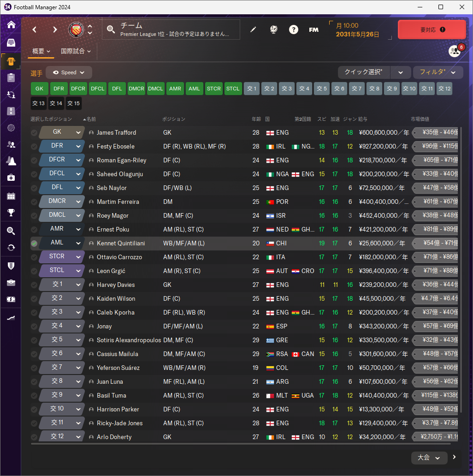The width and height of the screenshot is (473, 476).
Task: Select the 交 13 substitute chip
Action: (x=39, y=103)
